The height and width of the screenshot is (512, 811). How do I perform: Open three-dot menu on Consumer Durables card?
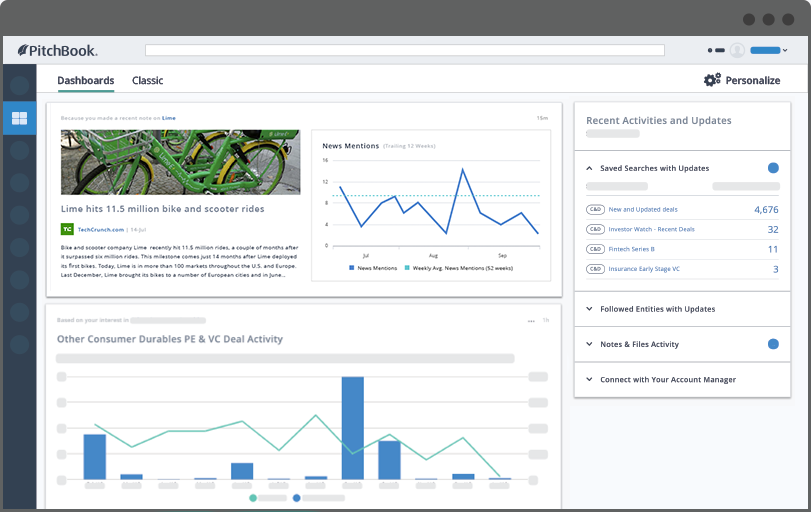click(531, 321)
